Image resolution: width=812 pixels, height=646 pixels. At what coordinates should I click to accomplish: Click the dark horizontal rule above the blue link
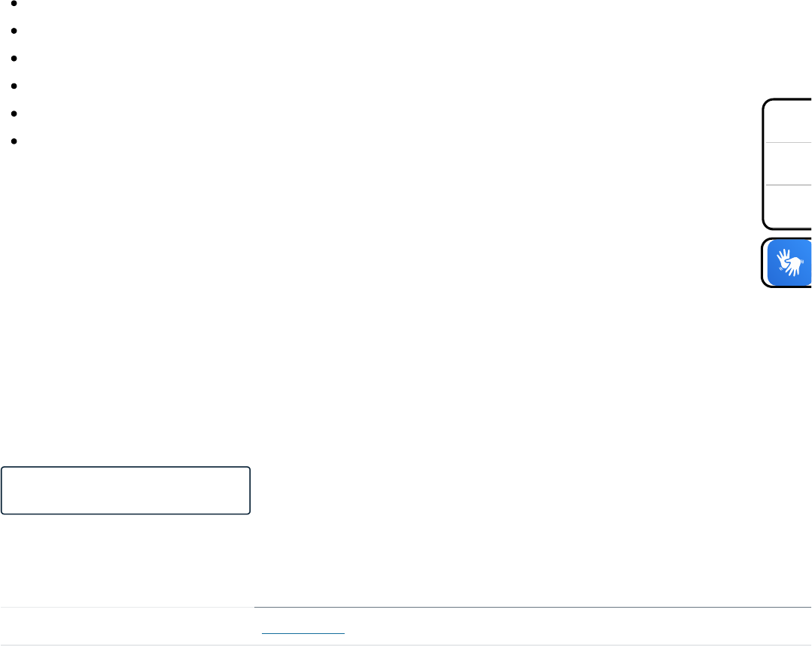532,607
